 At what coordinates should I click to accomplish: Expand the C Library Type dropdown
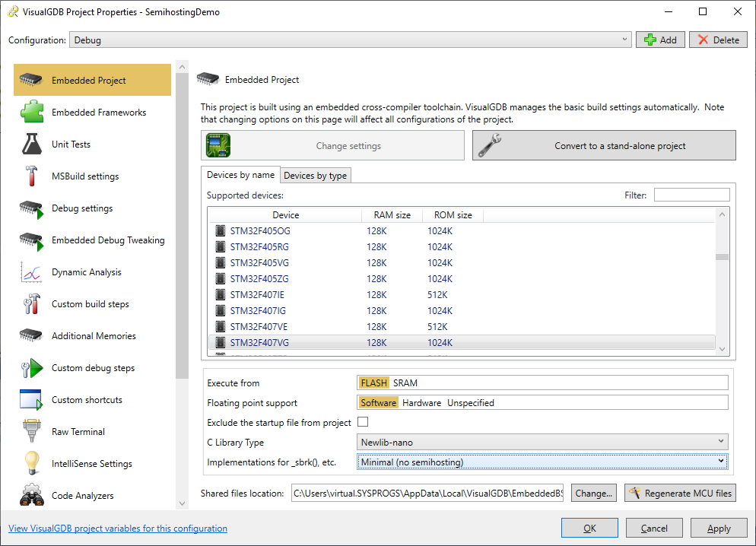click(542, 442)
